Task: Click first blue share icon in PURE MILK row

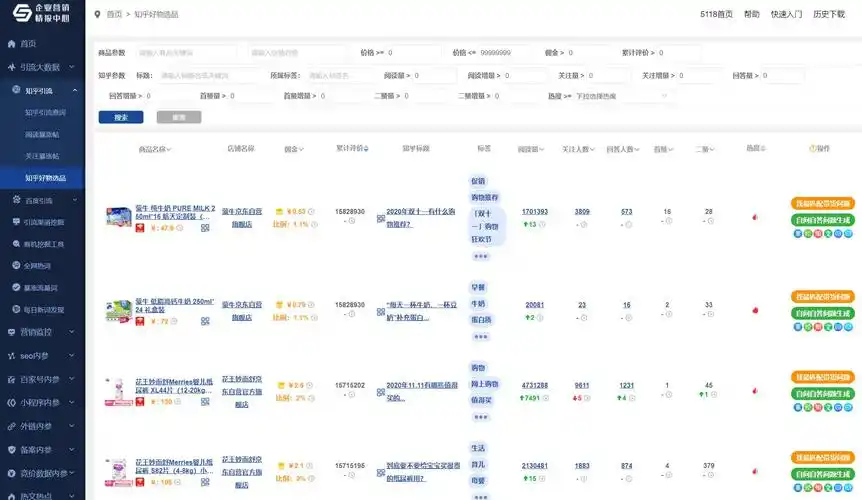Action: pos(797,234)
